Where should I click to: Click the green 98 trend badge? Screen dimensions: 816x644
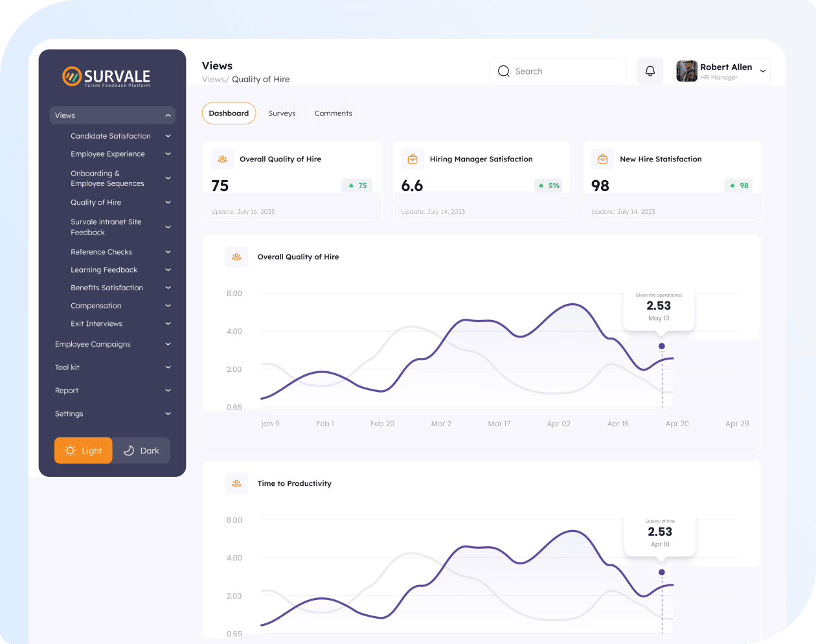point(738,185)
